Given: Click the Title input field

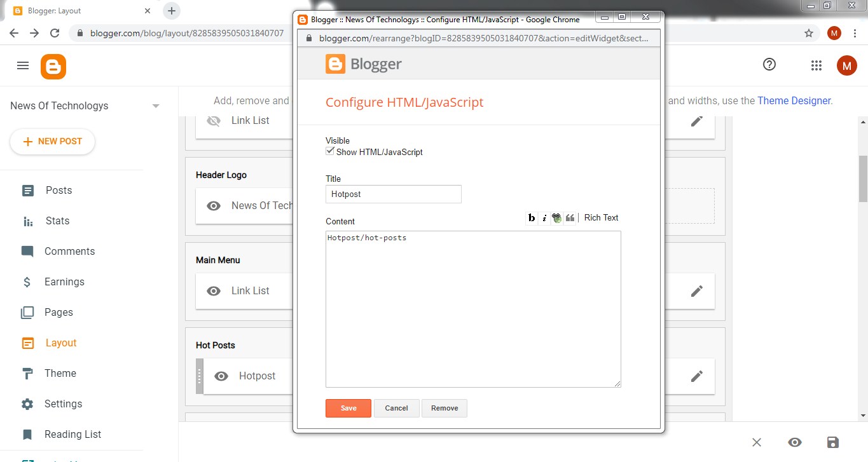Looking at the screenshot, I should point(394,194).
